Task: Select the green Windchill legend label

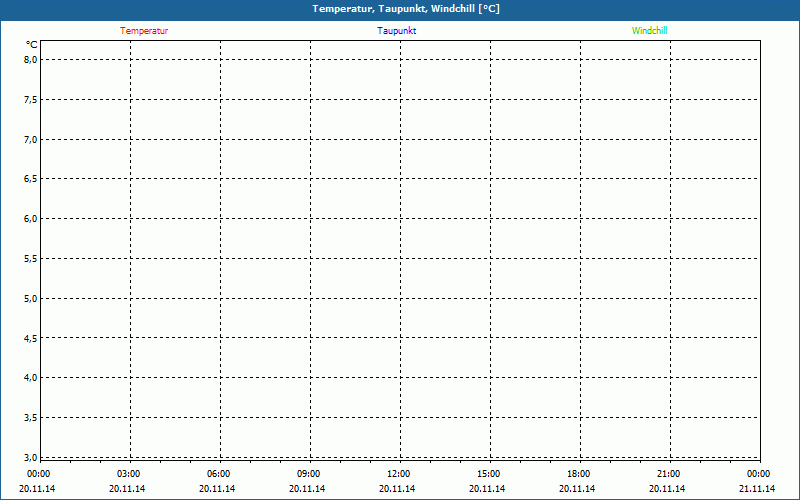Action: tap(649, 31)
